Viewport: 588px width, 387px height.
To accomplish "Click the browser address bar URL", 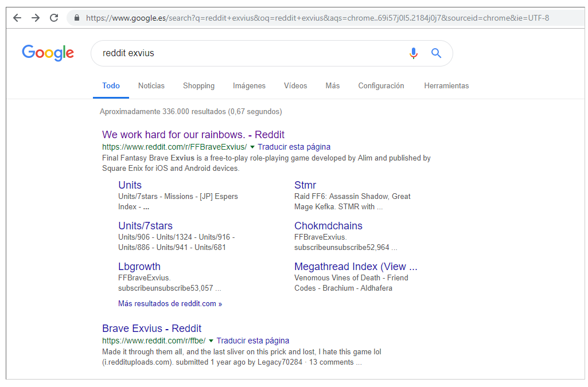I will pos(317,18).
